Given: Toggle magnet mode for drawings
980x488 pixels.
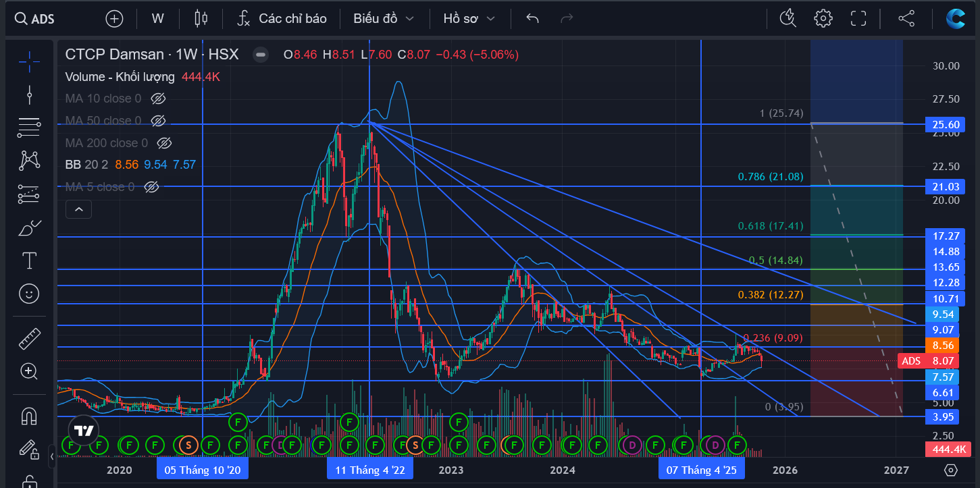Looking at the screenshot, I should click(29, 415).
